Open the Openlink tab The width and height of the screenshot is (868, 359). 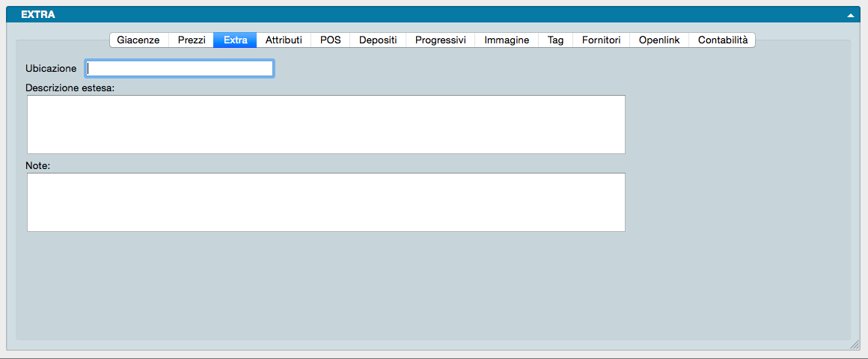click(x=659, y=40)
